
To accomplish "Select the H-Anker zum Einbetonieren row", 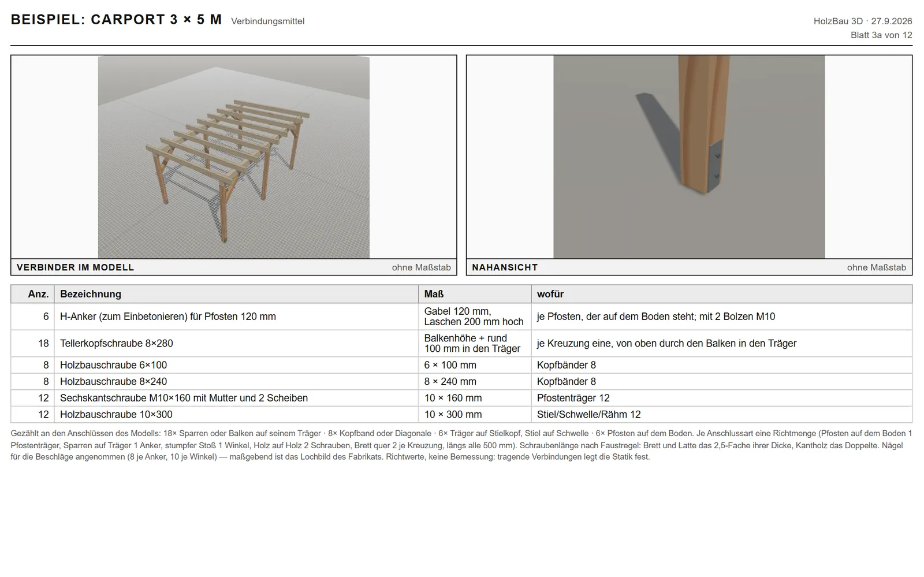I will click(x=461, y=317).
